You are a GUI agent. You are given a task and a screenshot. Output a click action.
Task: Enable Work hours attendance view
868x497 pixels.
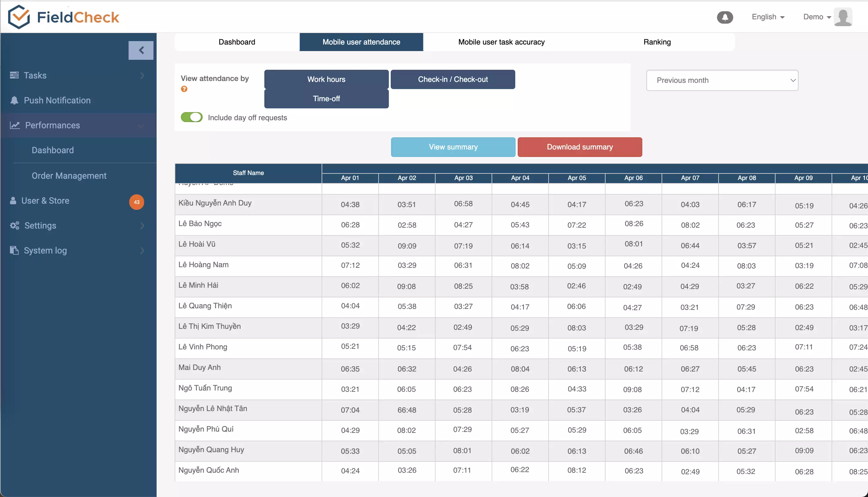click(326, 79)
